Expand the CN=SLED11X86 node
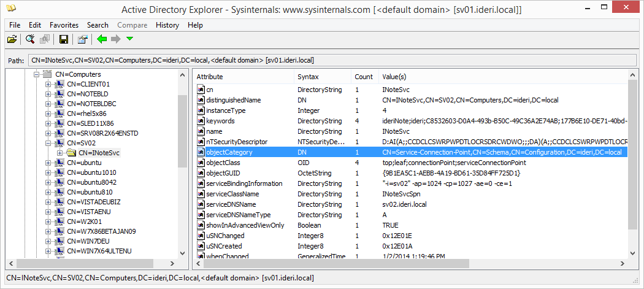This screenshot has width=644, height=289. tap(48, 123)
